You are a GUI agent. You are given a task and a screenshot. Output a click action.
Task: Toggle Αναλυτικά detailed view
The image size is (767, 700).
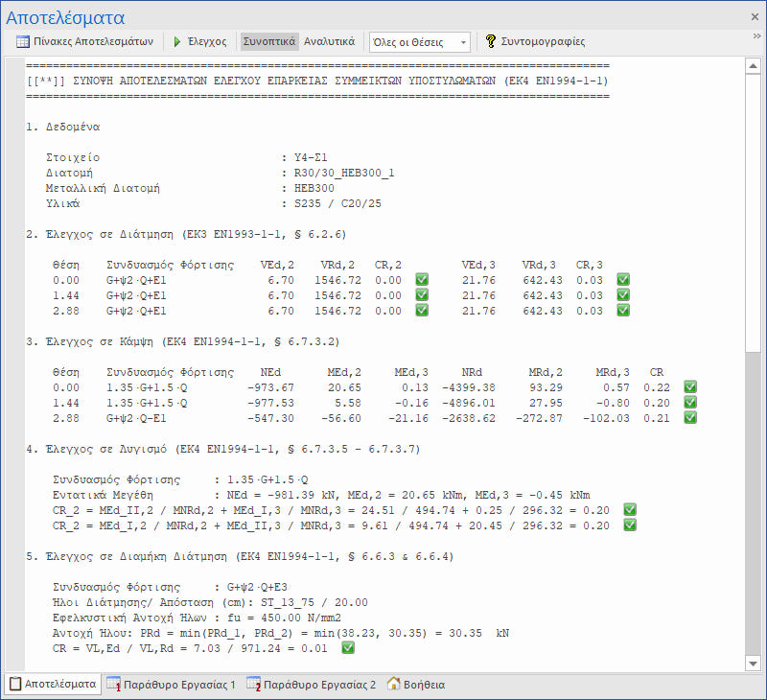pyautogui.click(x=329, y=42)
